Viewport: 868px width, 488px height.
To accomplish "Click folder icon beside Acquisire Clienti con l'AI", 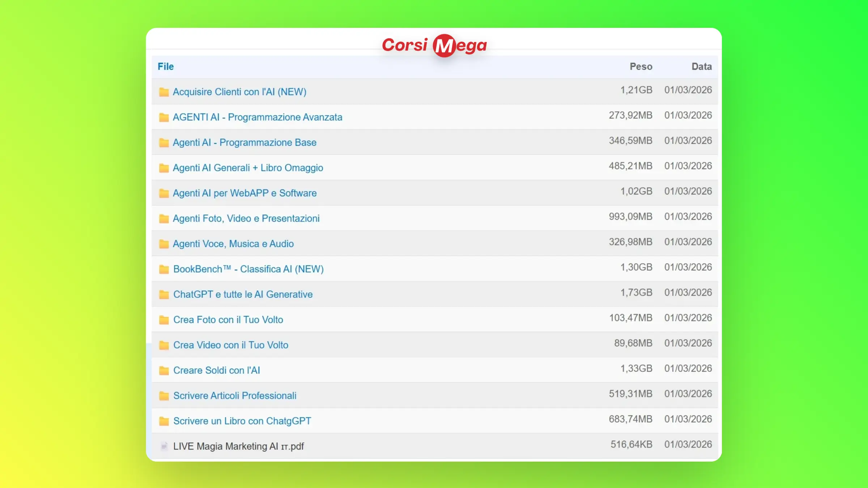I will click(164, 92).
